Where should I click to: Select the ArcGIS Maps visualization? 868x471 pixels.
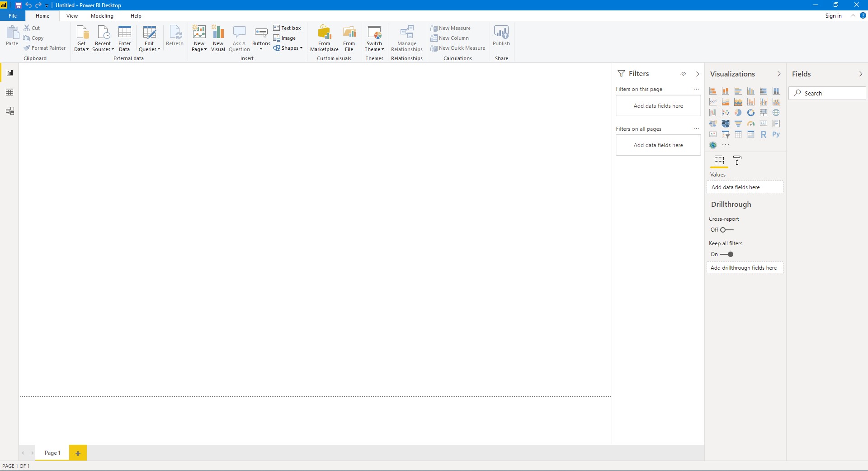[713, 145]
